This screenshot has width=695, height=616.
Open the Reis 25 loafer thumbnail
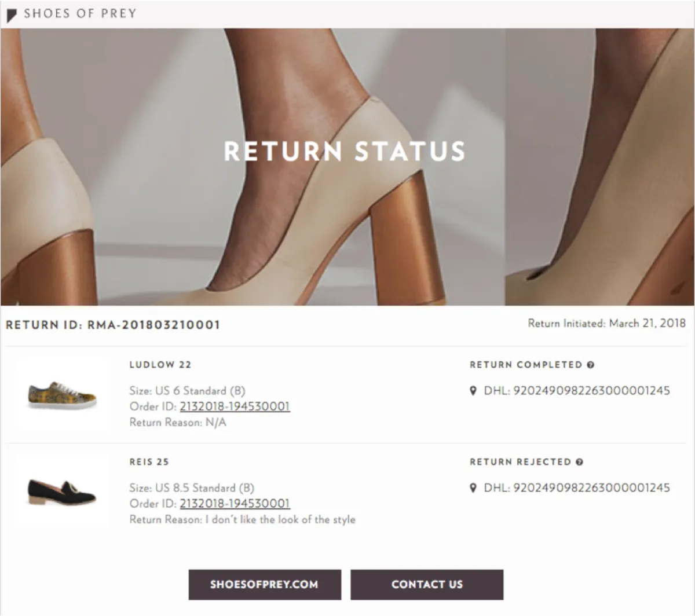tap(62, 492)
